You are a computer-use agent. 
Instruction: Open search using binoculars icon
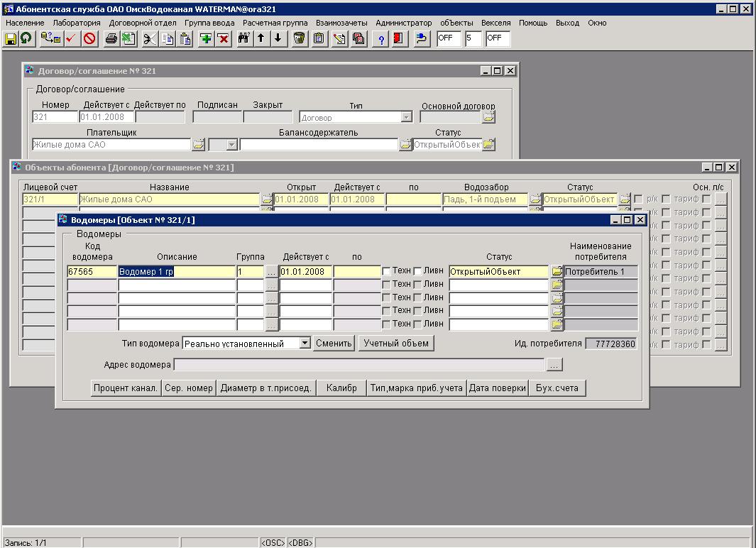pyautogui.click(x=243, y=38)
